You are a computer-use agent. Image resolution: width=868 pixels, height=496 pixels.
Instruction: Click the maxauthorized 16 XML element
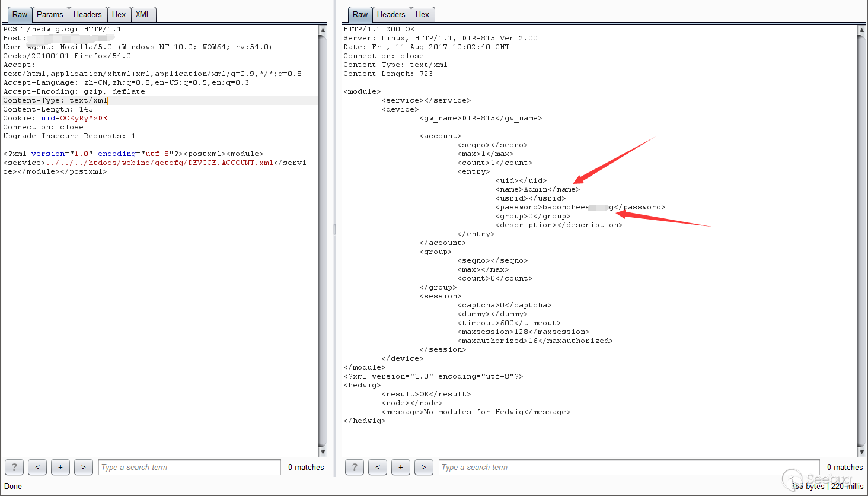[535, 341]
